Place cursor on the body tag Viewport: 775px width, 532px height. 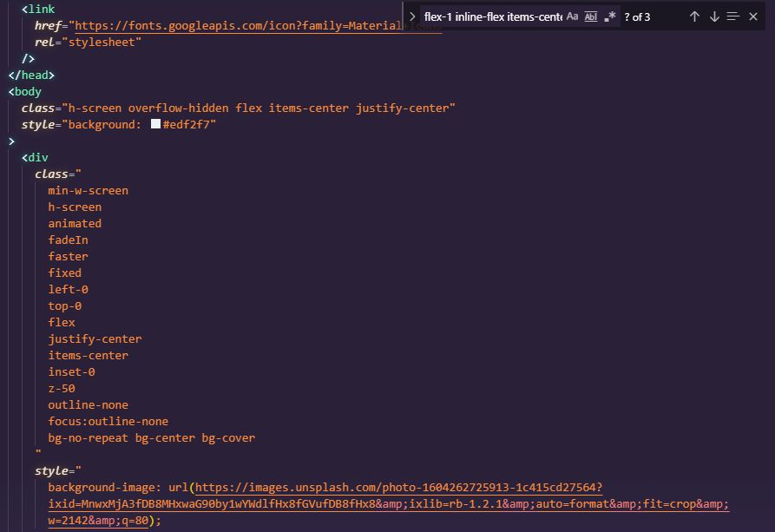(25, 91)
